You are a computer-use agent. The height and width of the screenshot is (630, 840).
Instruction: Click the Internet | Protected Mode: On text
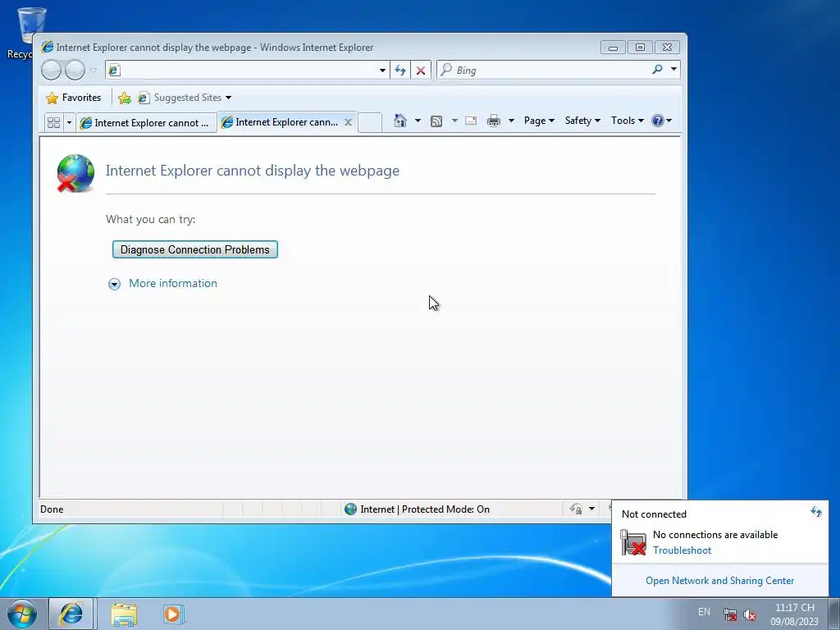point(425,509)
